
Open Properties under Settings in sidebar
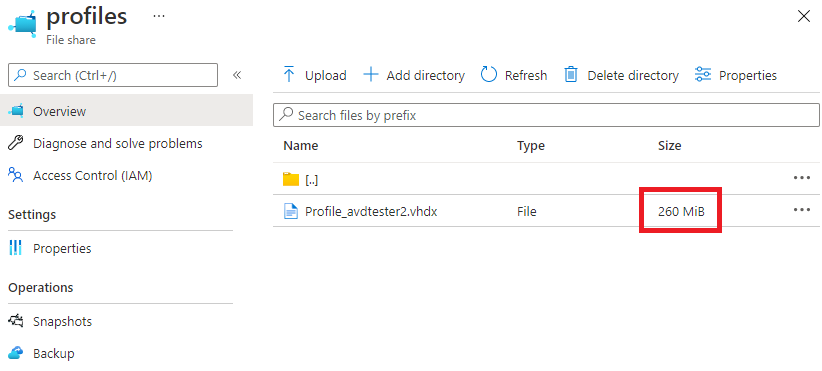tap(62, 248)
